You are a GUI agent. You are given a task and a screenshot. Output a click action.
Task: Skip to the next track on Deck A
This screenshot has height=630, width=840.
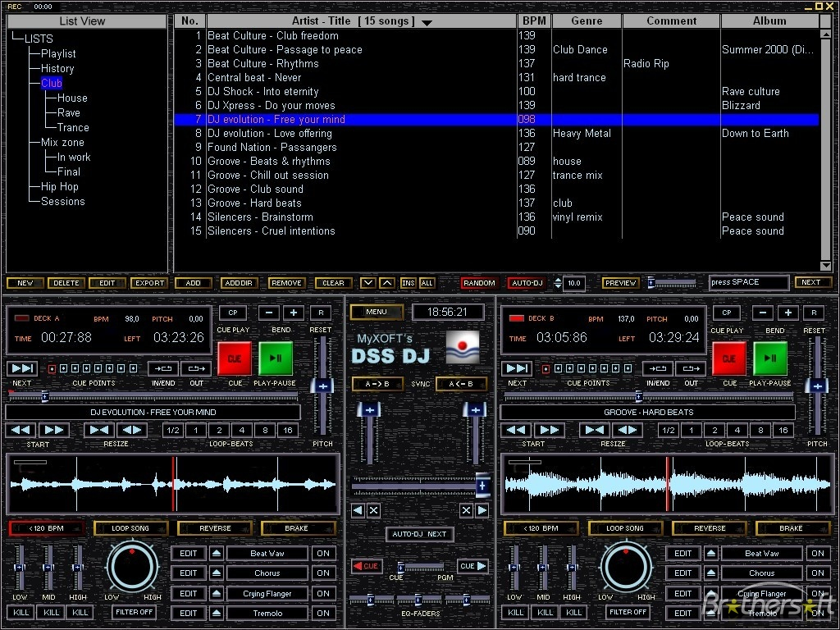tap(22, 368)
